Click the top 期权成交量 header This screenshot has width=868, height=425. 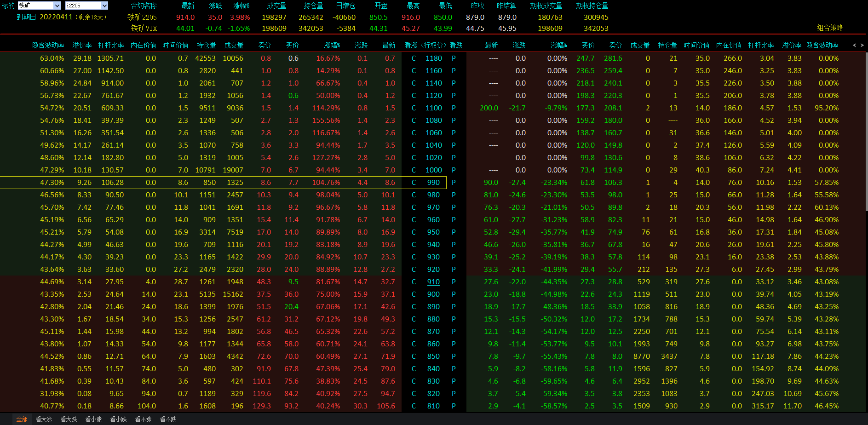click(x=546, y=6)
